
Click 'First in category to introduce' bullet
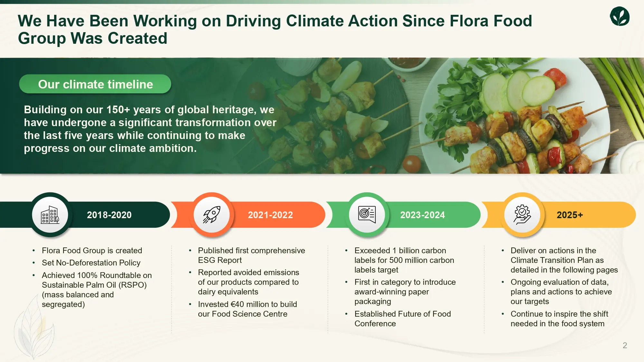(405, 292)
